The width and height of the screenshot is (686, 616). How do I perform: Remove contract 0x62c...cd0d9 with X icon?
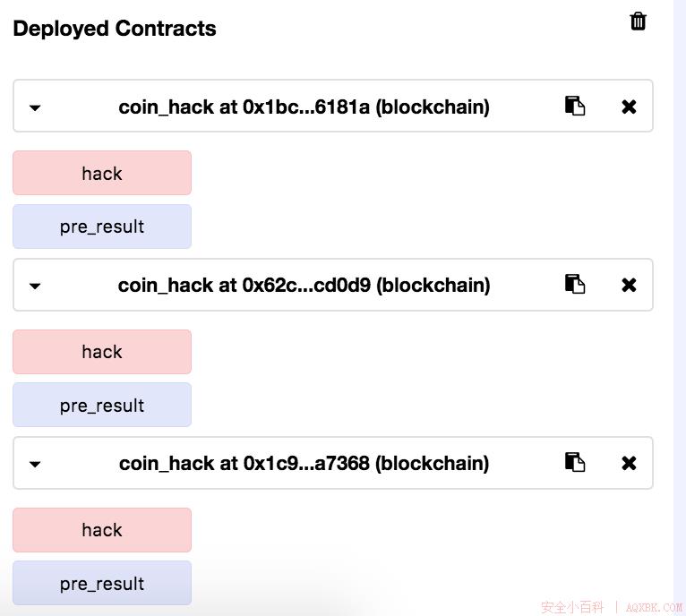coord(629,285)
